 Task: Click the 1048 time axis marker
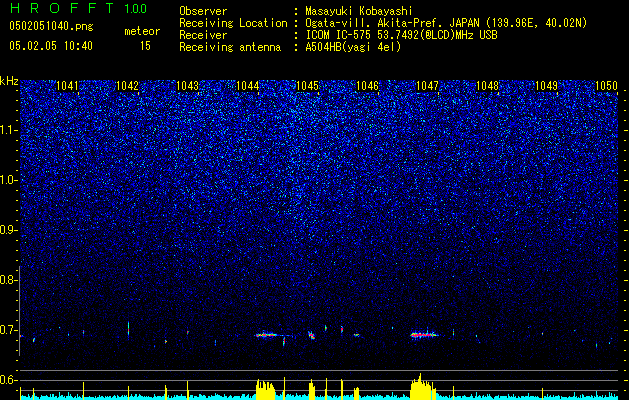click(487, 86)
